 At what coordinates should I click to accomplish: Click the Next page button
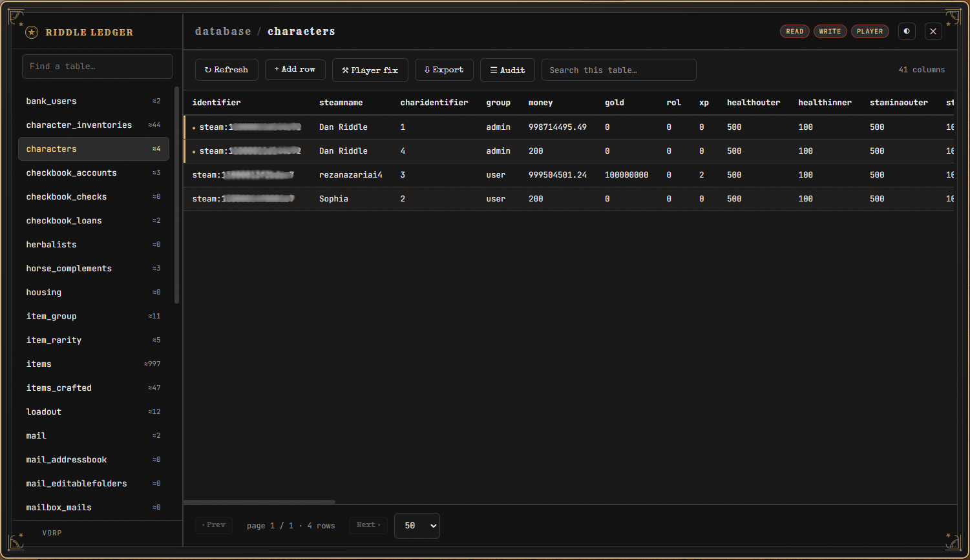(x=368, y=525)
